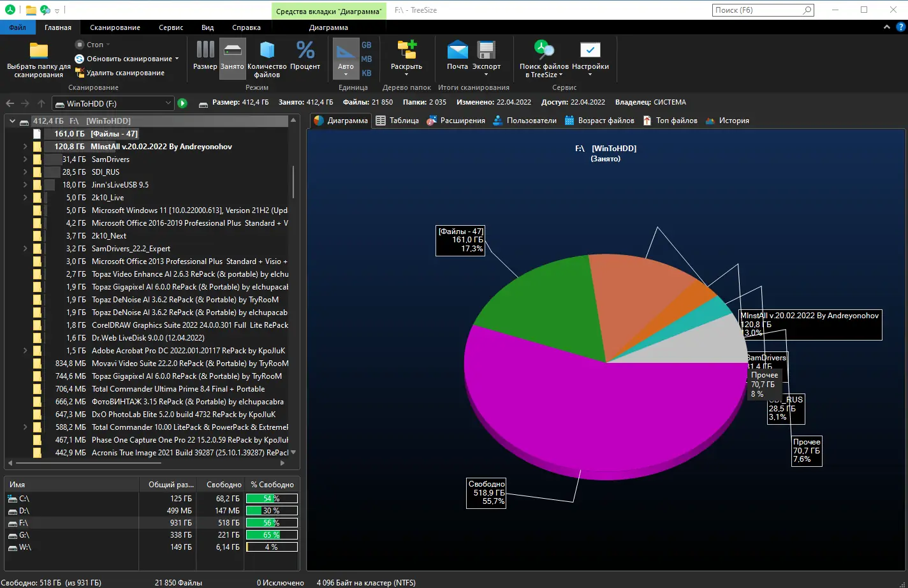This screenshot has width=908, height=588.
Task: Open the Расширения tab
Action: click(x=456, y=121)
